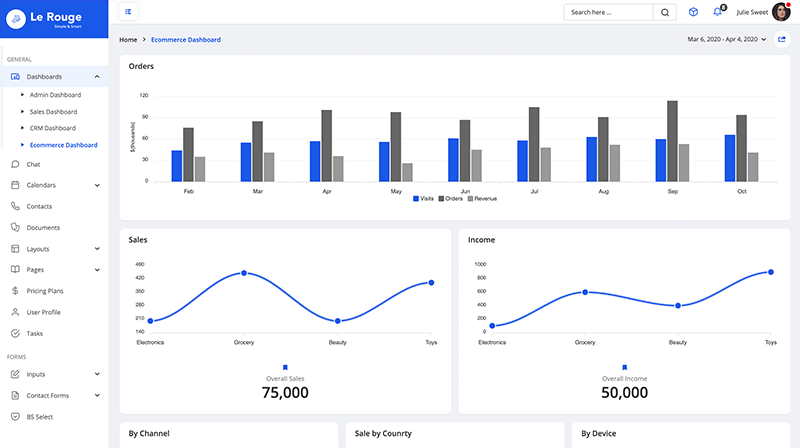The image size is (800, 448).
Task: Open Chat from the sidebar
Action: [33, 164]
